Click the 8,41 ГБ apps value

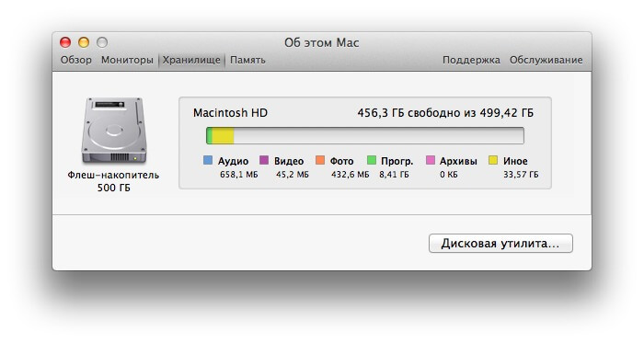coord(394,175)
